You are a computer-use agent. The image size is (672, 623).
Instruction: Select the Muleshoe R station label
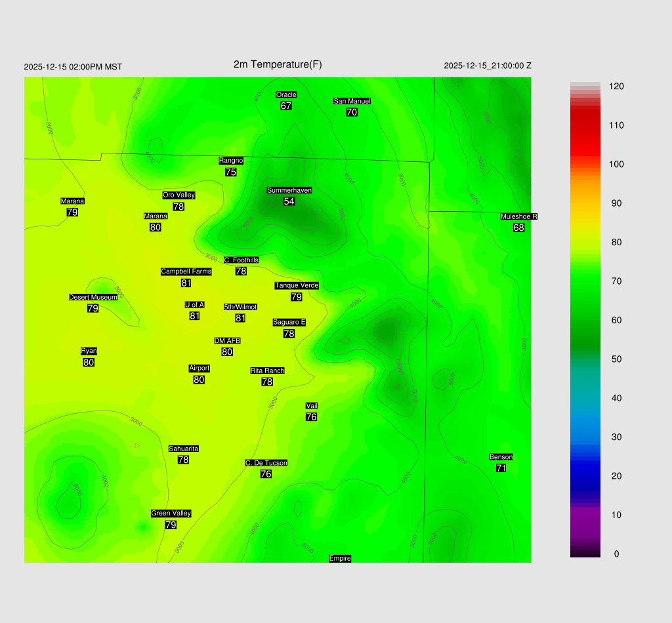tap(519, 216)
